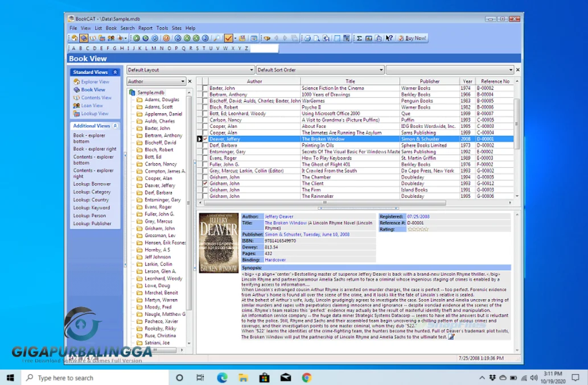Set rating using the star rating control
This screenshot has width=588, height=385.
(x=418, y=229)
